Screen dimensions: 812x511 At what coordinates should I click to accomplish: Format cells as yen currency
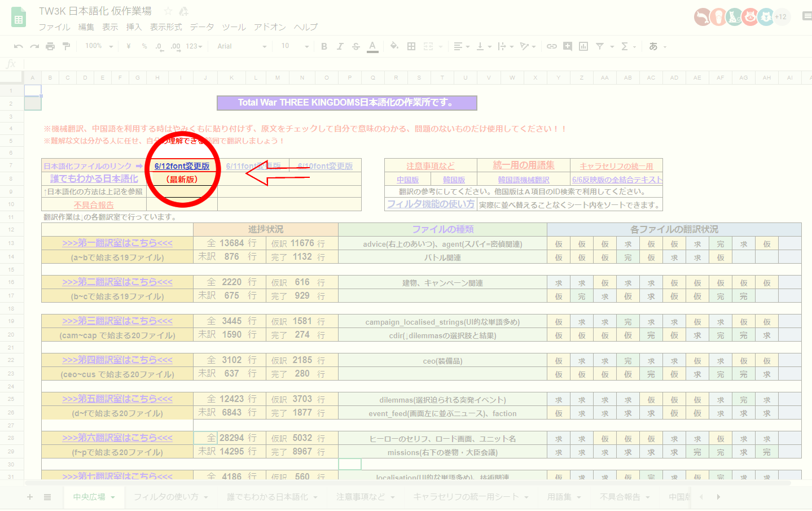[x=129, y=46]
